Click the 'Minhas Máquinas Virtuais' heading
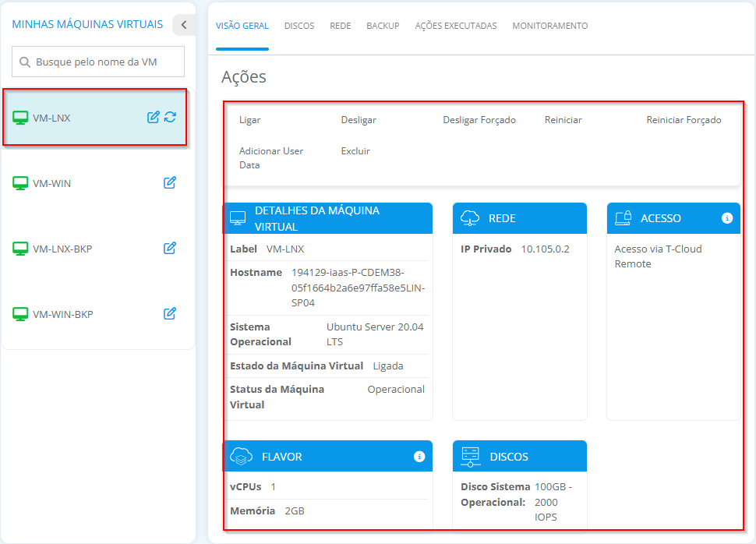The height and width of the screenshot is (544, 756). pos(87,25)
